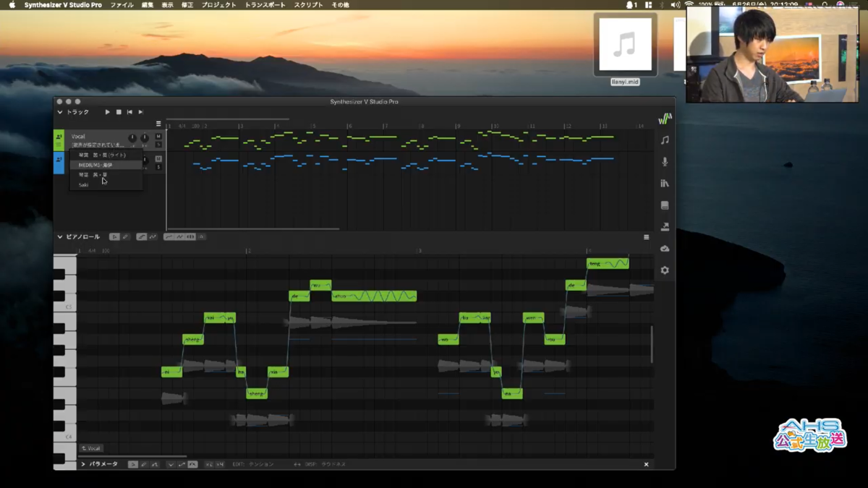This screenshot has height=488, width=868.
Task: Open the Apple menu
Action: pyautogui.click(x=12, y=5)
